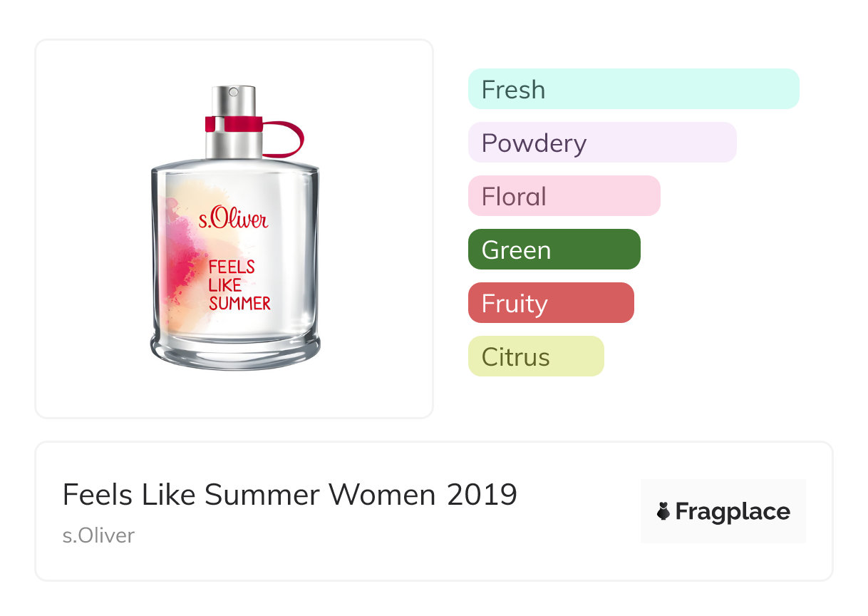Open the Feels Like Summer Women 2019 title
868x616 pixels.
pyautogui.click(x=289, y=494)
